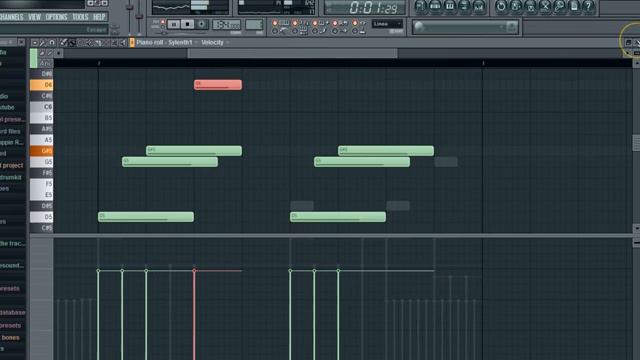Open the OPTIONS menu

point(56,17)
